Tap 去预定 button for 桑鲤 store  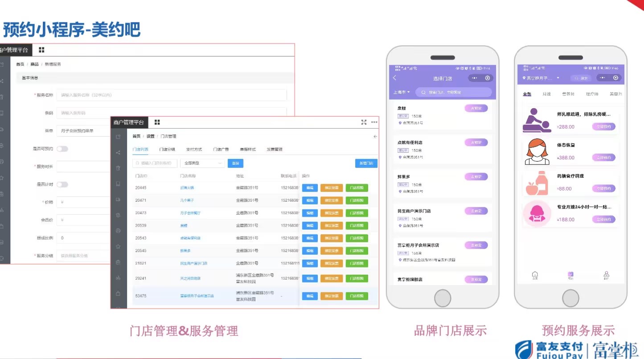[476, 108]
